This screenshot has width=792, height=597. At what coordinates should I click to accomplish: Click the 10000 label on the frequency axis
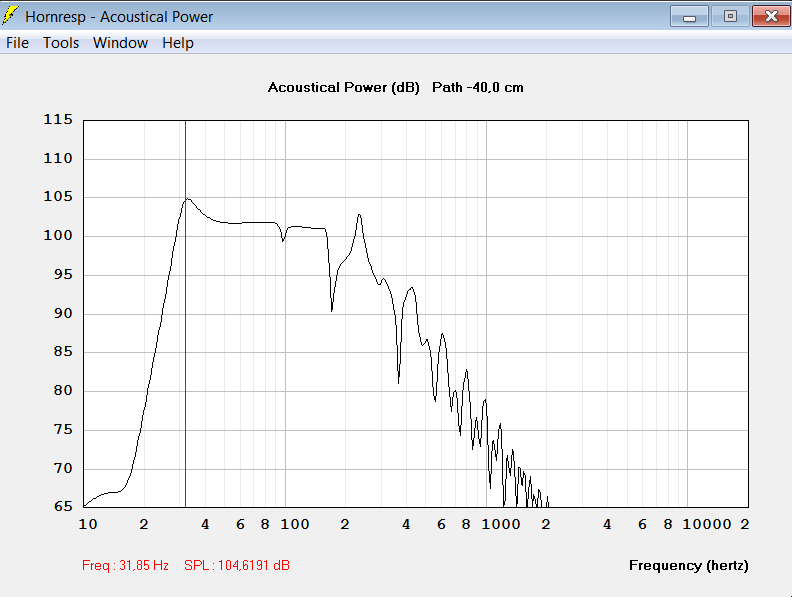click(707, 524)
